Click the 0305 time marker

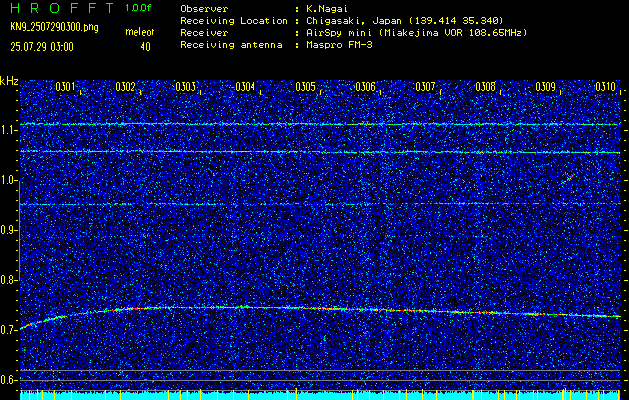305,87
